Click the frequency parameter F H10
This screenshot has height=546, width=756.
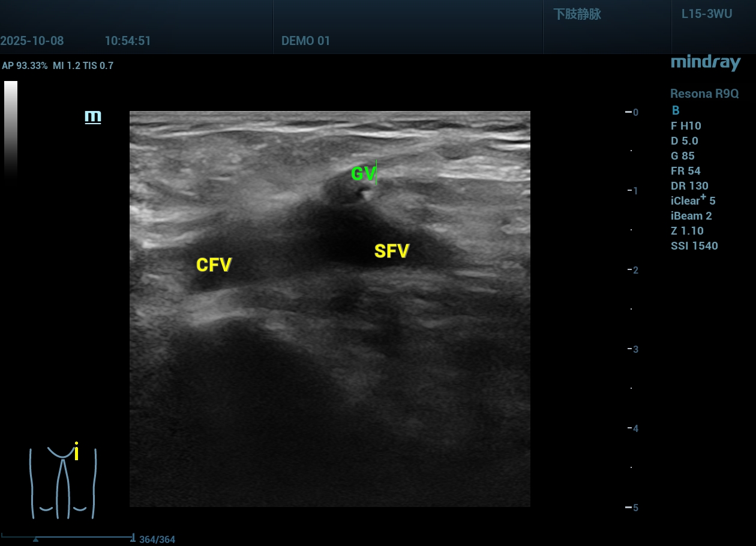(686, 126)
